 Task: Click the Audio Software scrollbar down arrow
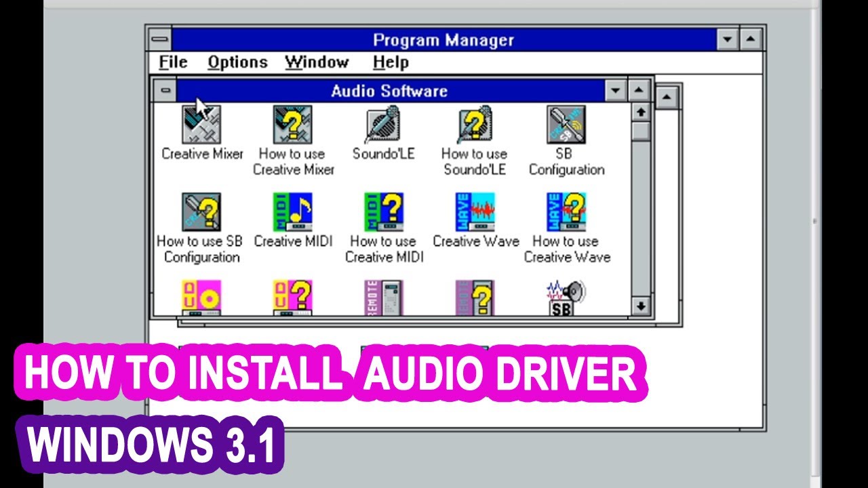[x=640, y=306]
